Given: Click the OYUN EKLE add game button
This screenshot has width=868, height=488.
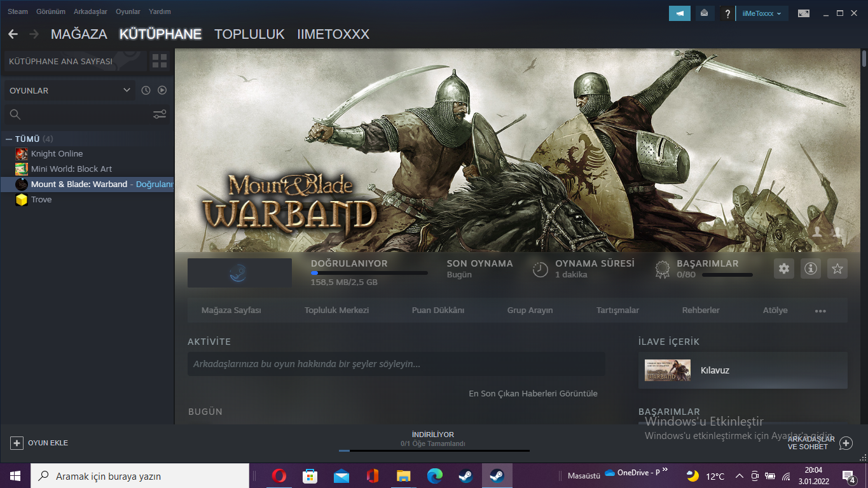Looking at the screenshot, I should click(39, 443).
